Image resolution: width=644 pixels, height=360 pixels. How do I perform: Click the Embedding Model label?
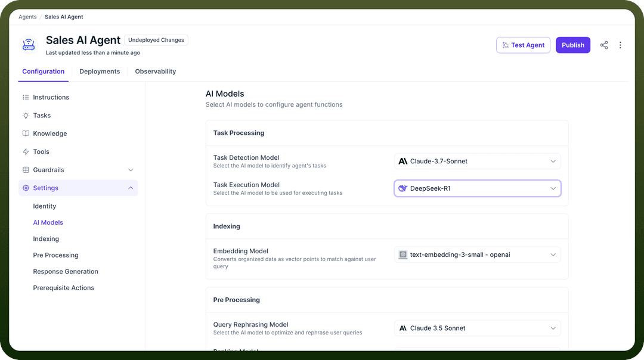coord(240,251)
